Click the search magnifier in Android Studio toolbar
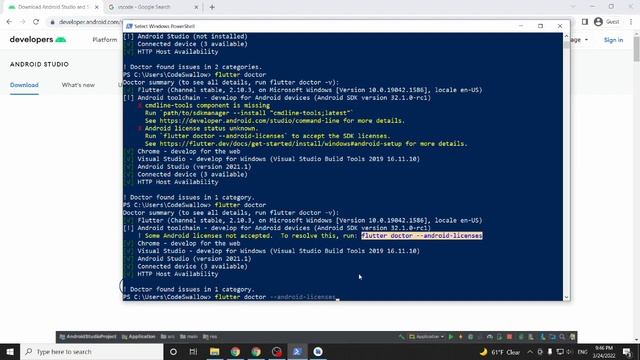The width and height of the screenshot is (640, 360). point(562,337)
